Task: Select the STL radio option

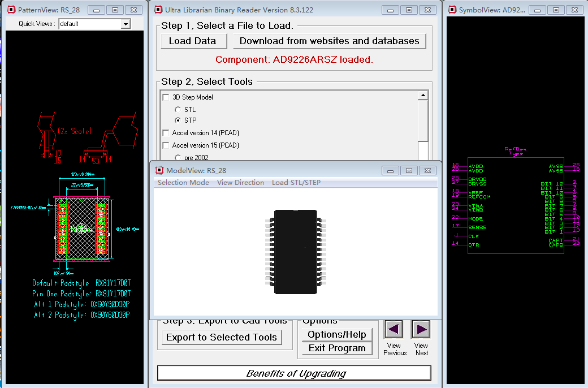Action: click(178, 110)
